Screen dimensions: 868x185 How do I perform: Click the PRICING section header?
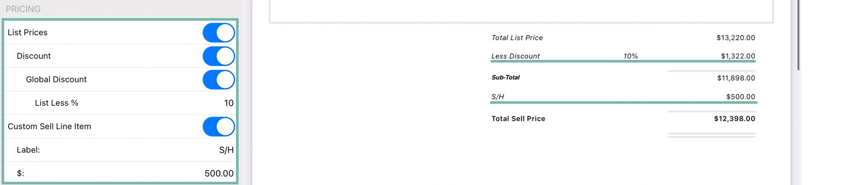click(x=23, y=9)
